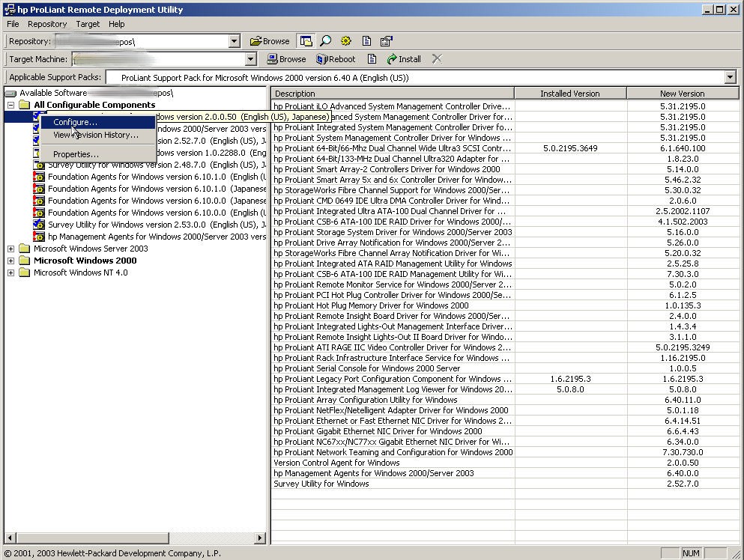This screenshot has width=744, height=560.
Task: Click the New Version column header
Action: (683, 94)
